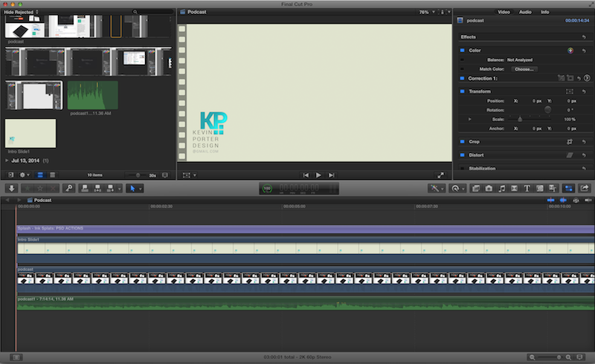Go to previous edit point

(306, 175)
